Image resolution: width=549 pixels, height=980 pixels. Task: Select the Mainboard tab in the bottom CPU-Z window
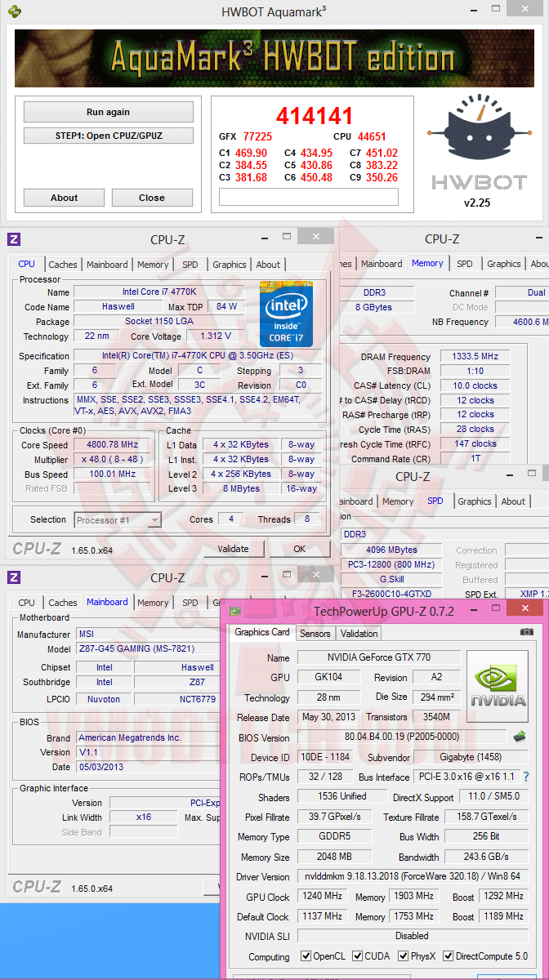click(108, 602)
